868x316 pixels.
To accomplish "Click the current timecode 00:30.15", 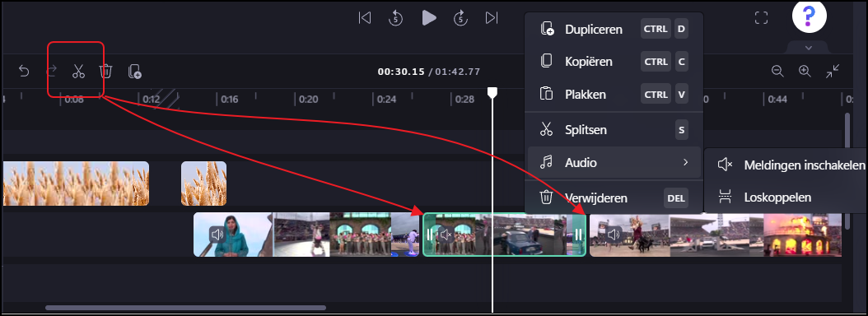I will (x=401, y=72).
